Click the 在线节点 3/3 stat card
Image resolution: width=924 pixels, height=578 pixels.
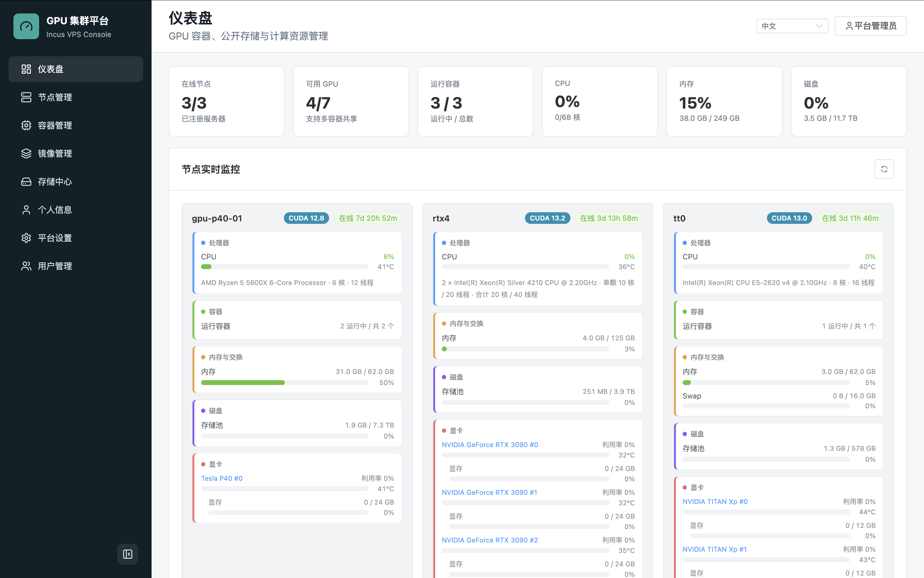[226, 101]
